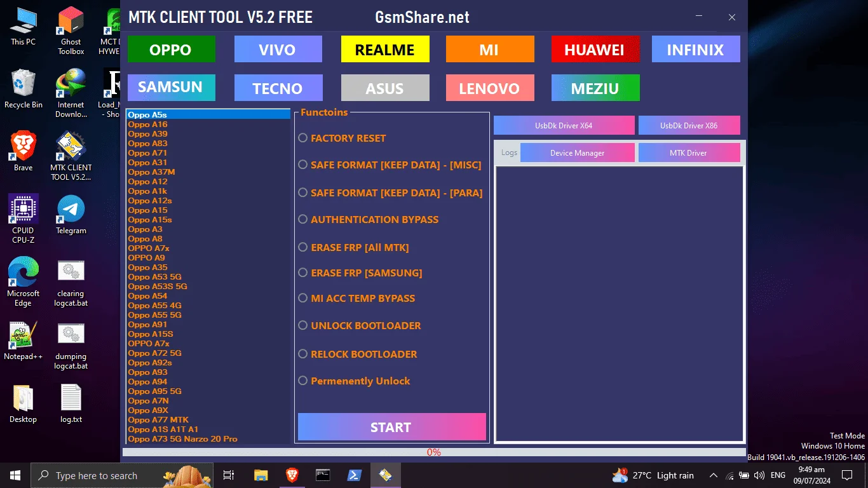Launch Brave browser desktop shortcut

pyautogui.click(x=23, y=152)
